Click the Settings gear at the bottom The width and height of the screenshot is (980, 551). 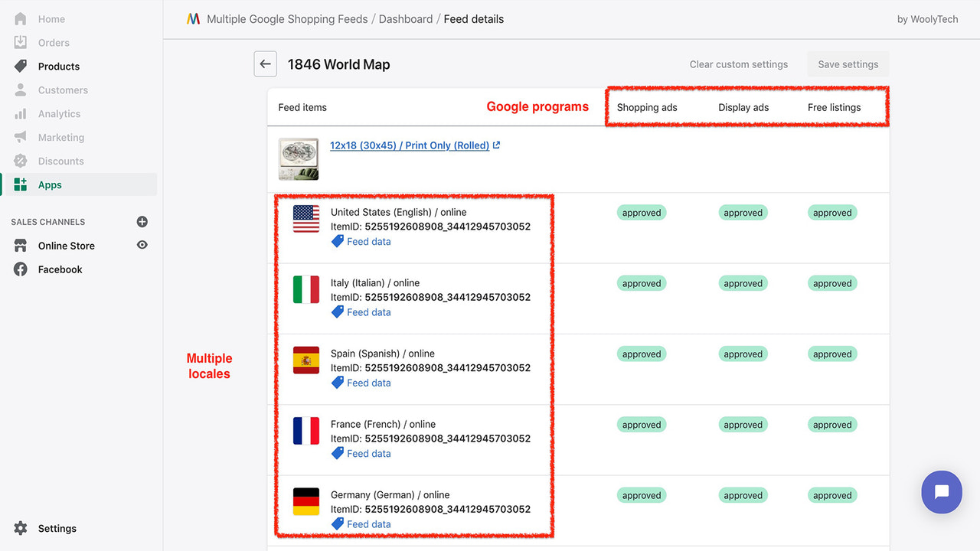[20, 528]
